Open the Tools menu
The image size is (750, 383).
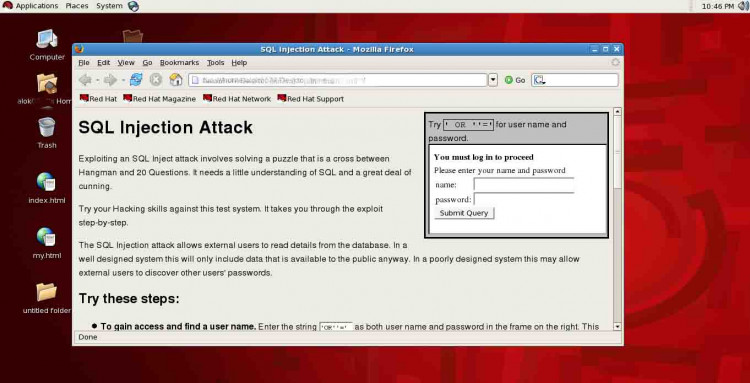[215, 63]
